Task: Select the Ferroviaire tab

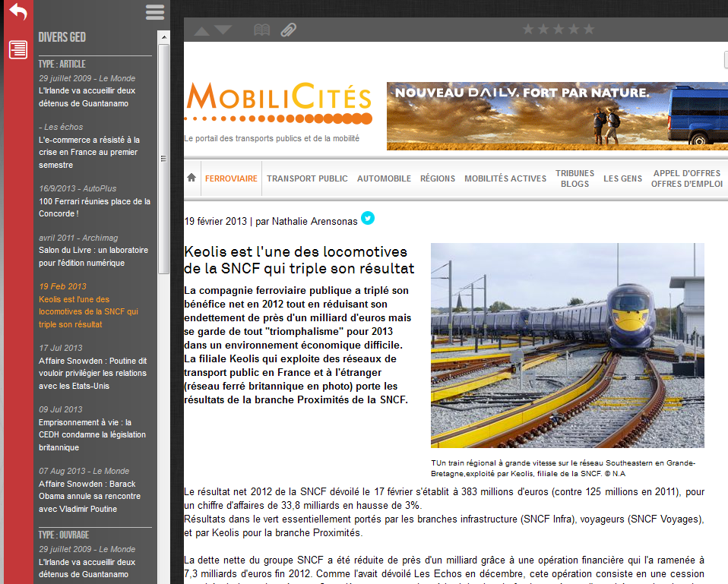Action: pyautogui.click(x=231, y=178)
